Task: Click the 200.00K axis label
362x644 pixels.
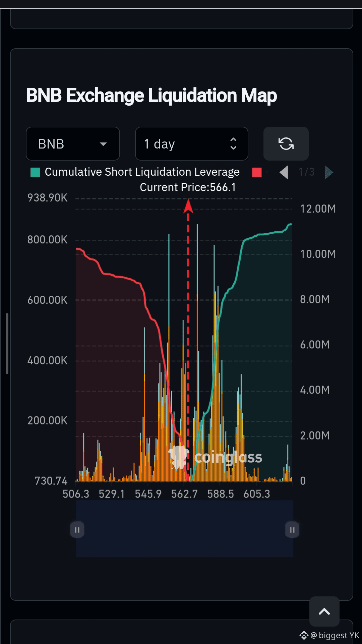Action: click(47, 421)
